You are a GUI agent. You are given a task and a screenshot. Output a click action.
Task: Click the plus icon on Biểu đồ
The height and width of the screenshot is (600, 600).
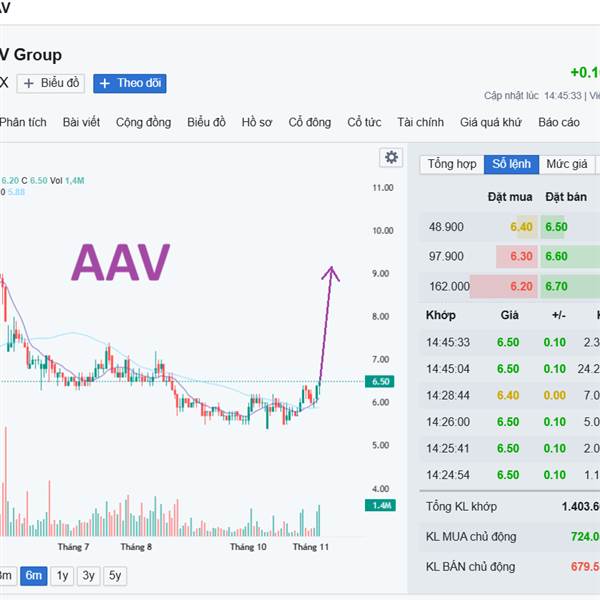tap(28, 83)
